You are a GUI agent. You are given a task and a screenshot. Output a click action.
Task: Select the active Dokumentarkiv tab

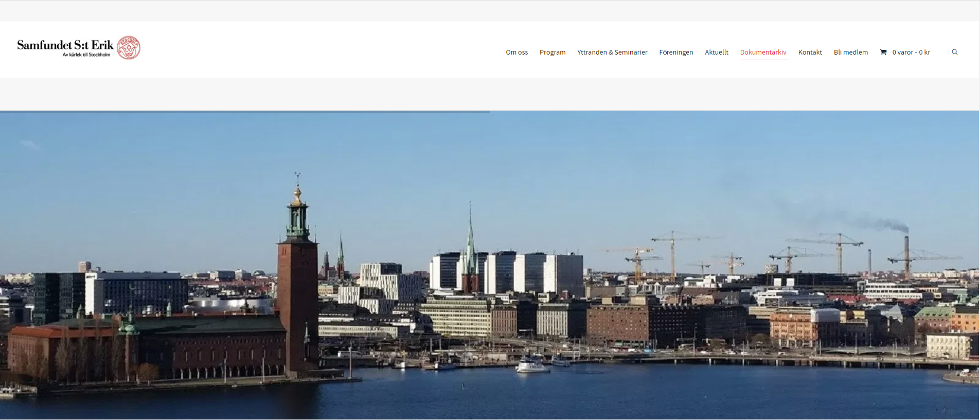click(763, 52)
